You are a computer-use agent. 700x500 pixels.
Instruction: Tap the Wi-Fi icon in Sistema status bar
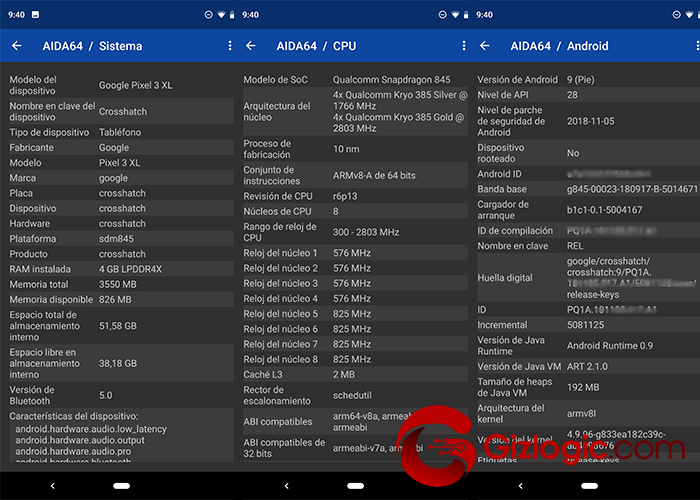pyautogui.click(x=221, y=15)
